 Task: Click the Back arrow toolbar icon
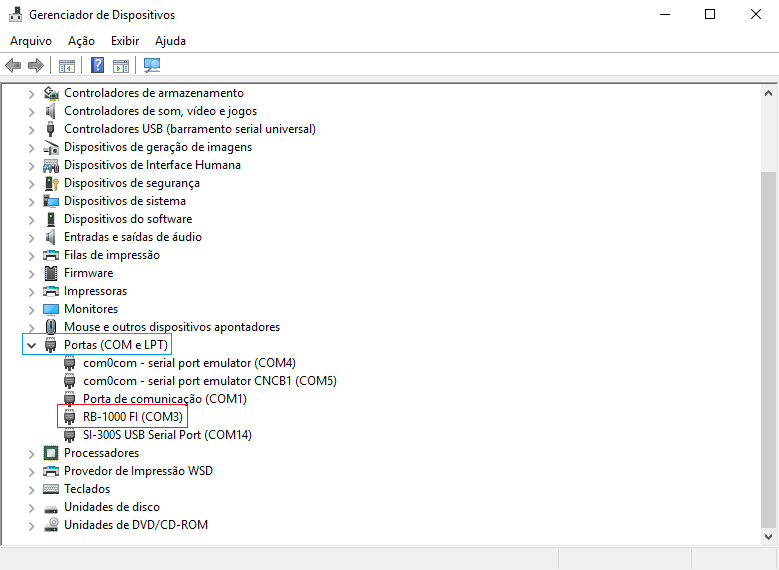click(13, 66)
